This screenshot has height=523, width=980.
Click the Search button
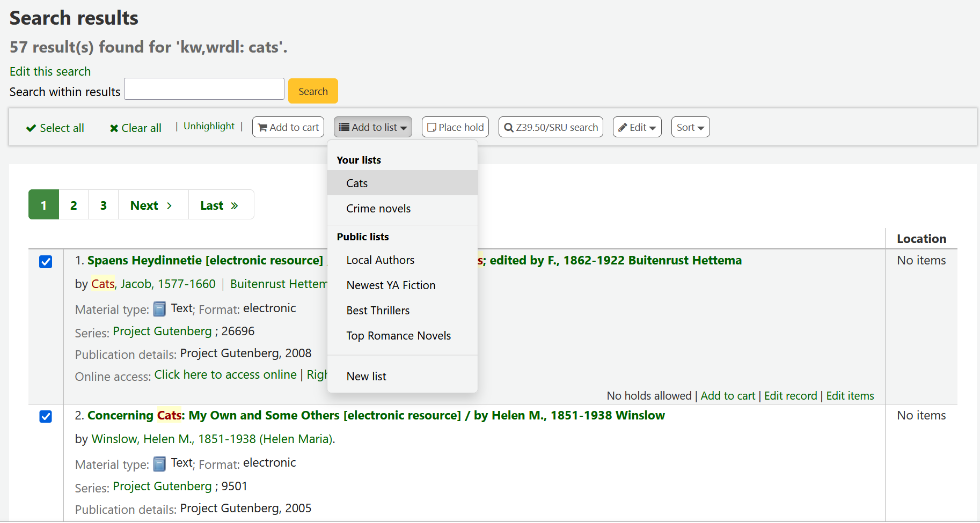tap(313, 91)
